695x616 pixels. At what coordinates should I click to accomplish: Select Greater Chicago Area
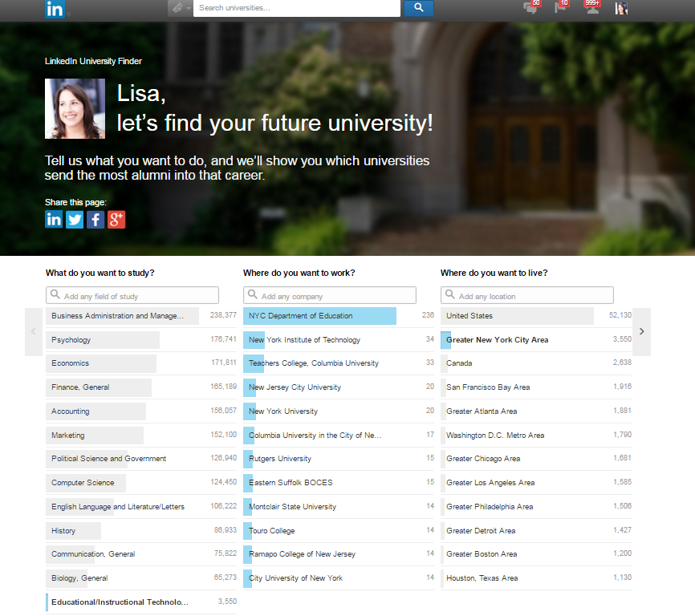(x=536, y=459)
